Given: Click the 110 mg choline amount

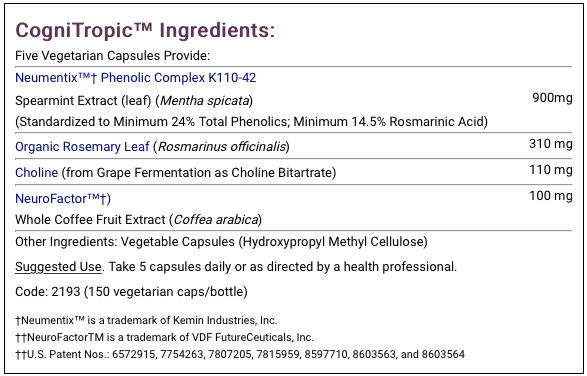Looking at the screenshot, I should pos(551,170).
